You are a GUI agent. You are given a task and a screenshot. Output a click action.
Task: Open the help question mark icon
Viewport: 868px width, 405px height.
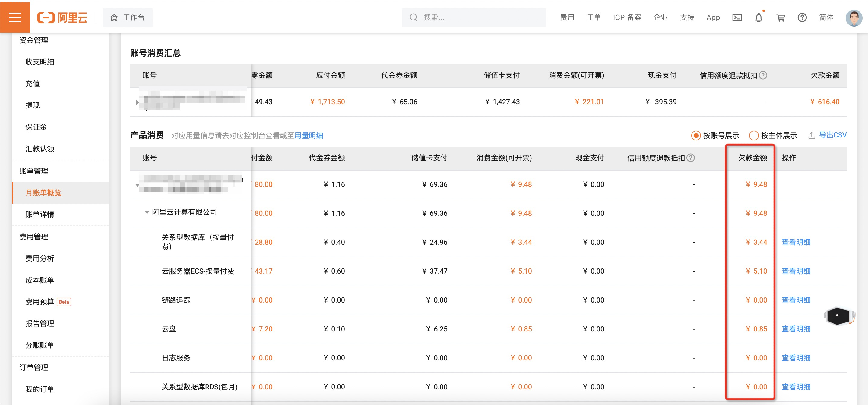pos(802,17)
